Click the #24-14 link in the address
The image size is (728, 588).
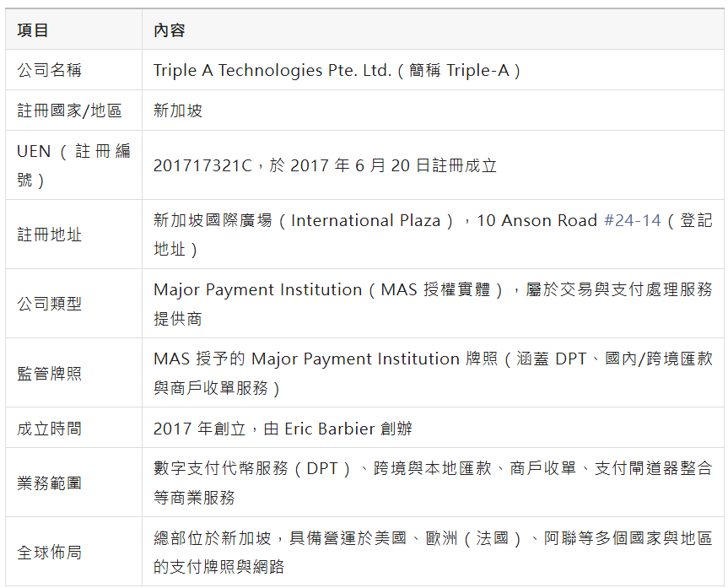click(632, 221)
